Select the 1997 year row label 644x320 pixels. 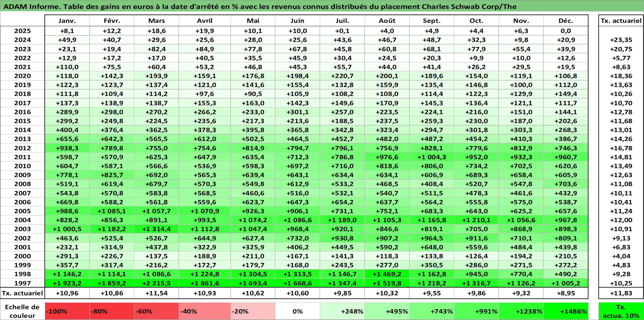[23, 283]
